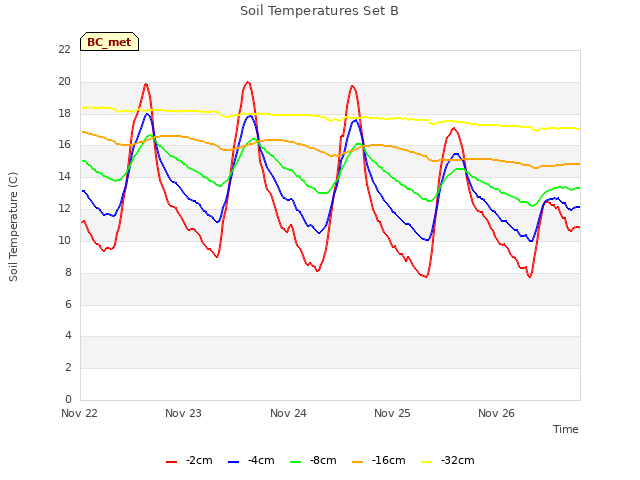
Task: Click the Nov 25 x-axis tick label
Action: [x=392, y=413]
